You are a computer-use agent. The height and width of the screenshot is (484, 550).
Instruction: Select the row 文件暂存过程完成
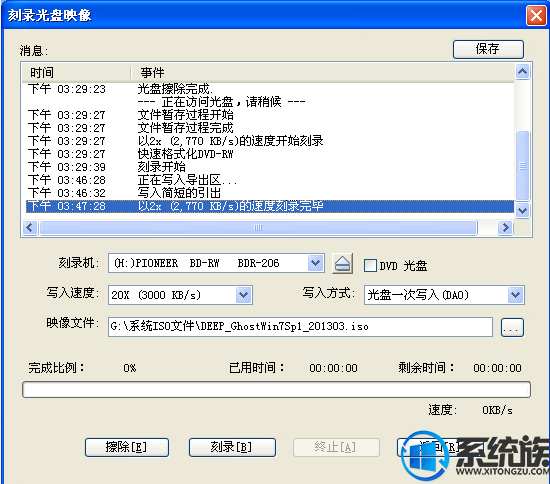click(x=270, y=128)
